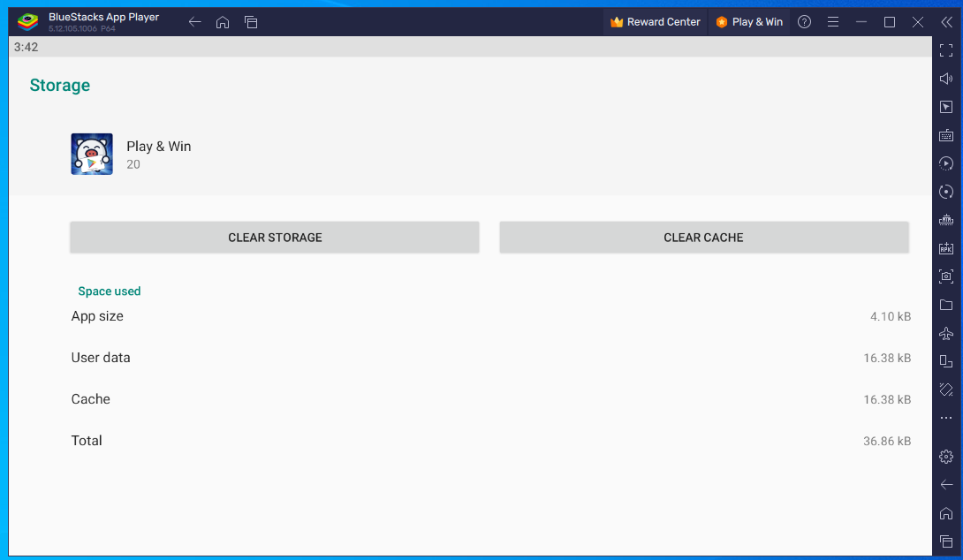Collapse the side toolbar with double arrow
Viewport: 963px width, 560px height.
(x=946, y=22)
